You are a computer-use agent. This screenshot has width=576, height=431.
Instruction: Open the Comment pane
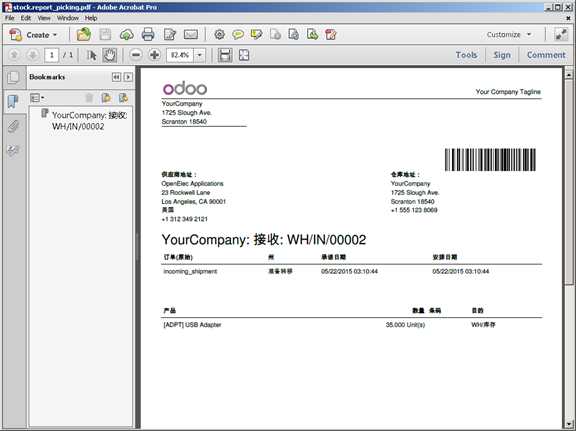point(546,55)
